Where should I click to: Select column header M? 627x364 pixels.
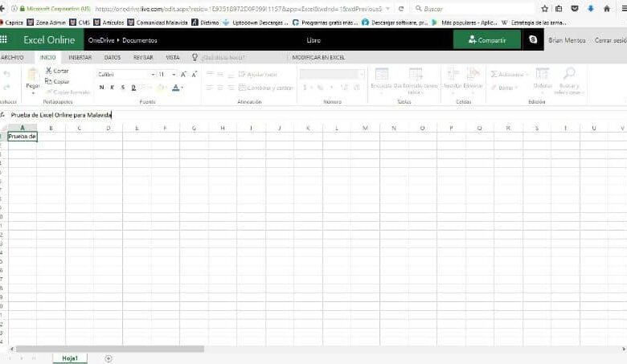click(365, 128)
